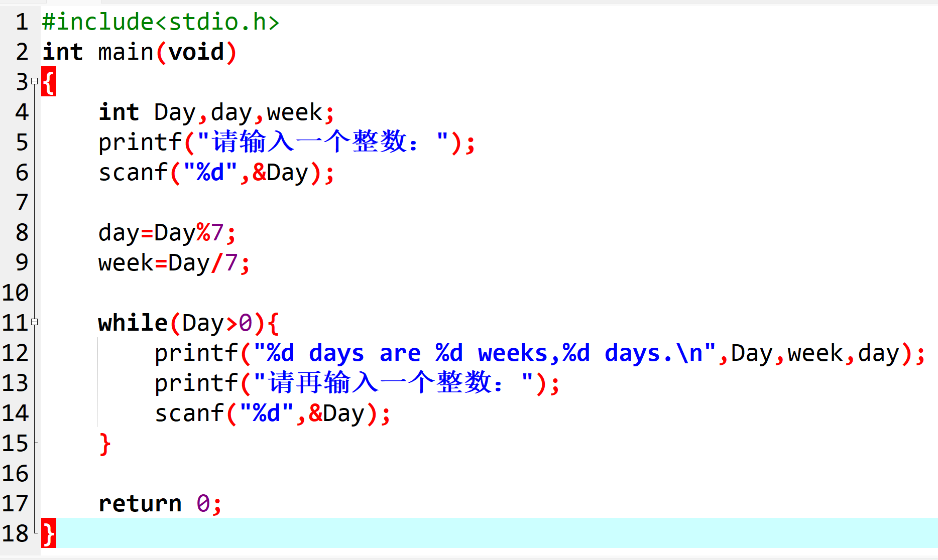Click the '&Day' argument on line 6

click(x=281, y=173)
